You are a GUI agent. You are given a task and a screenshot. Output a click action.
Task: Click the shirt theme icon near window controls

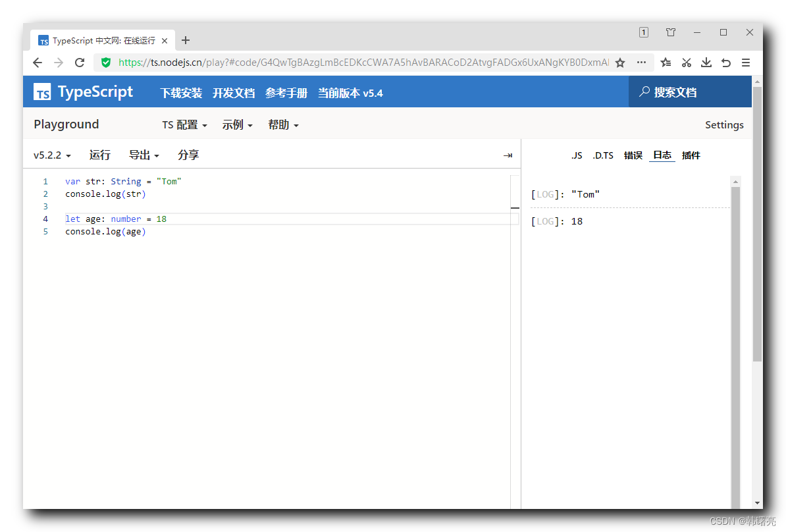click(671, 32)
